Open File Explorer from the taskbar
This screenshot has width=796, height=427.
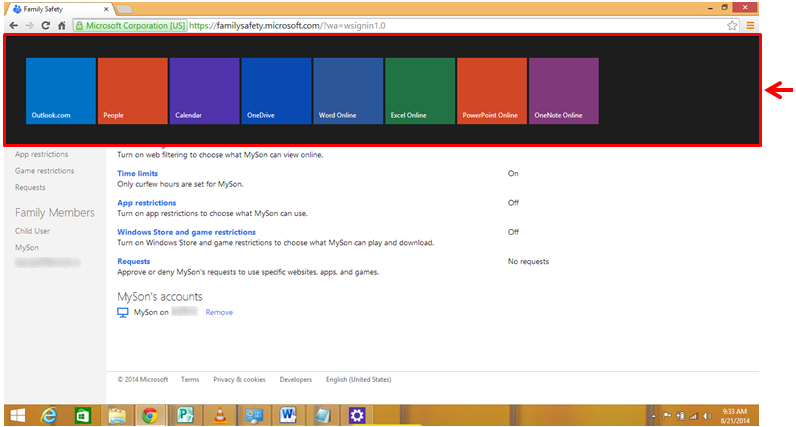(117, 415)
